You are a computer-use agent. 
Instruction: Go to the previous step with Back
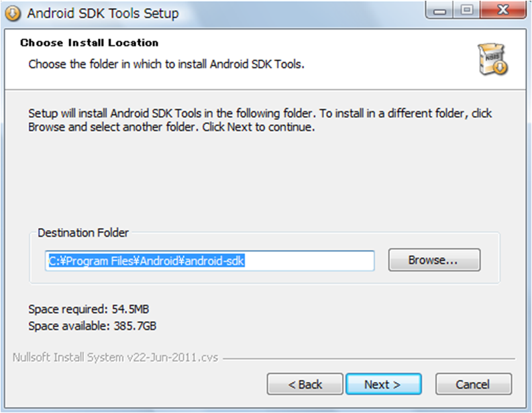tap(305, 384)
